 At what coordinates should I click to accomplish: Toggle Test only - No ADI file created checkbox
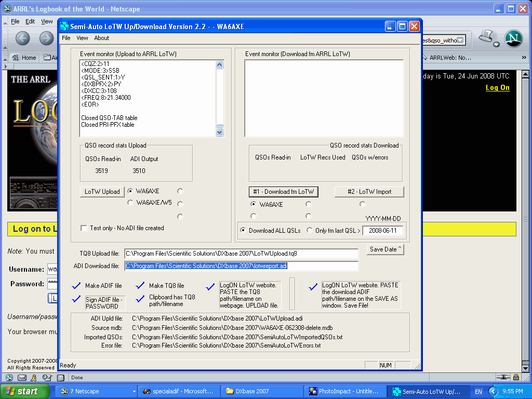(84, 228)
